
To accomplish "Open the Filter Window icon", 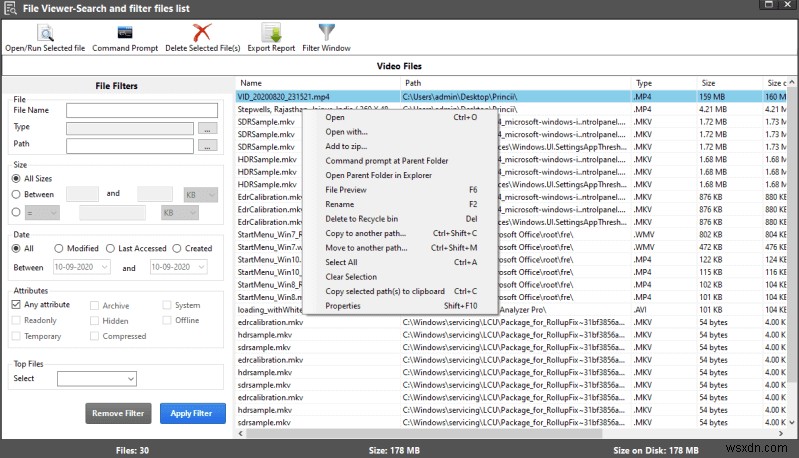I will [x=326, y=33].
